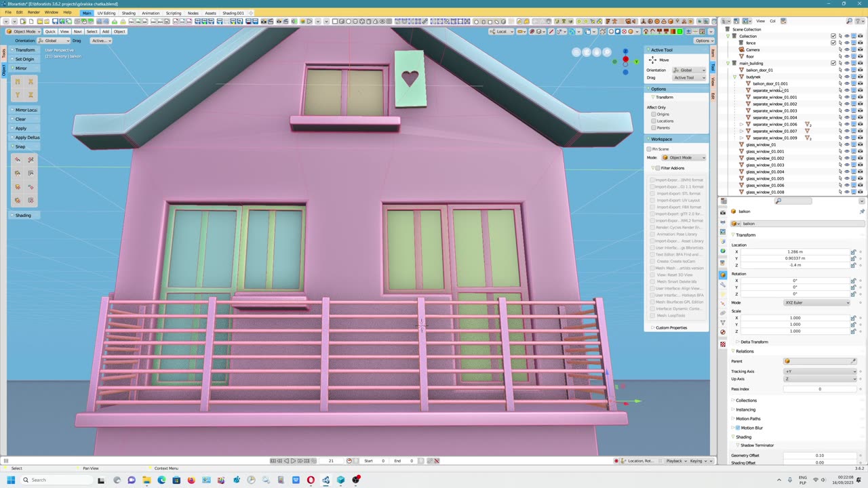This screenshot has width=868, height=488.
Task: Open the Object Mode dropdown in header
Action: tap(24, 31)
